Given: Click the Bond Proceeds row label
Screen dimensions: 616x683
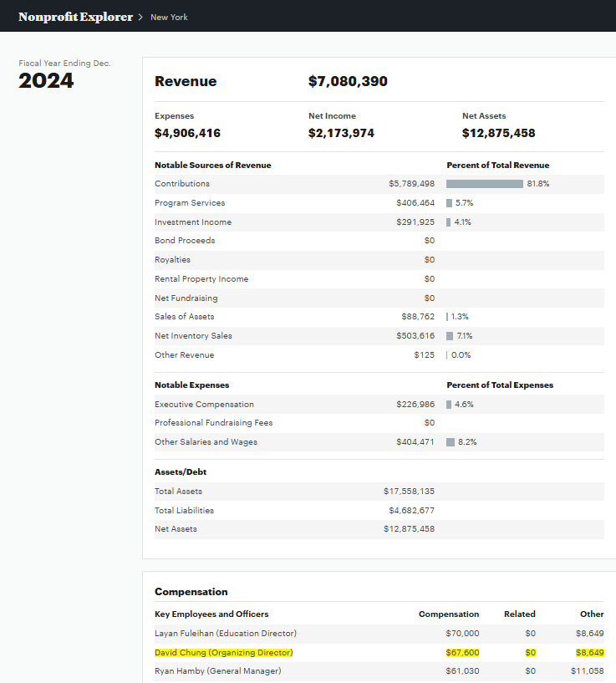Looking at the screenshot, I should tap(185, 241).
